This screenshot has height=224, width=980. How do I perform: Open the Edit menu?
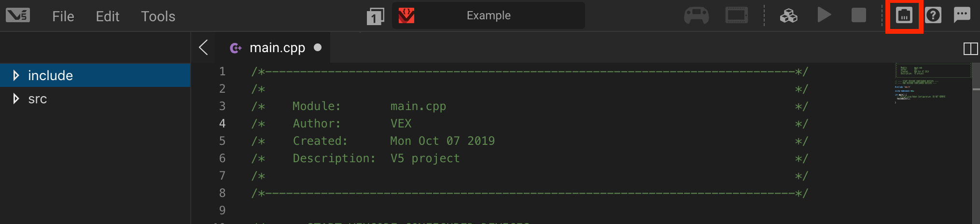point(107,16)
